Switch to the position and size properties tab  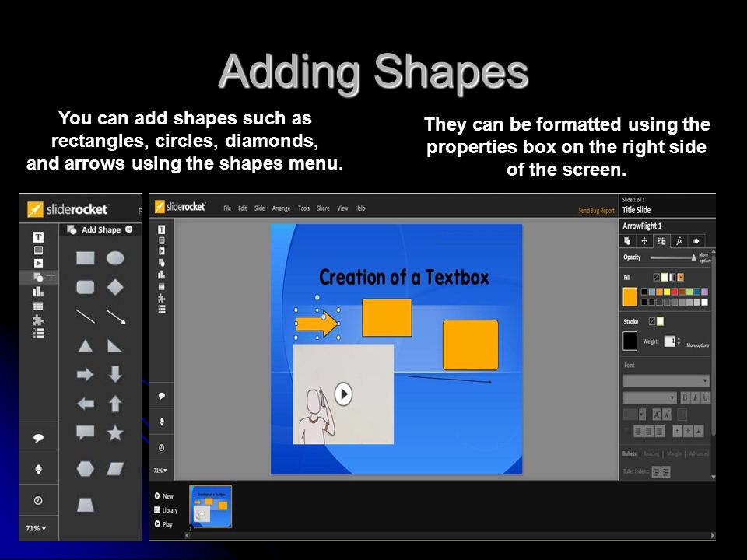point(644,241)
